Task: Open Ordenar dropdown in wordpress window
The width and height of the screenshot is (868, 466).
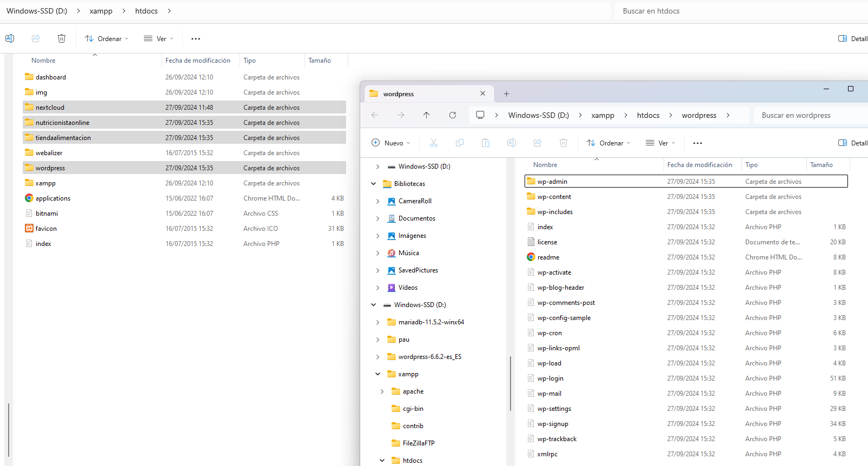Action: [608, 143]
